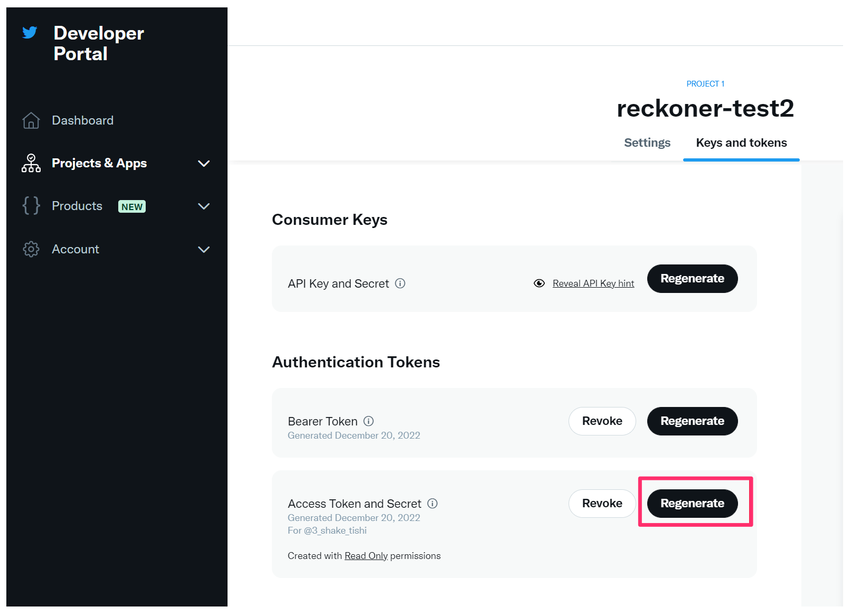851x616 pixels.
Task: Regenerate the API Key and Secret
Action: 692,279
